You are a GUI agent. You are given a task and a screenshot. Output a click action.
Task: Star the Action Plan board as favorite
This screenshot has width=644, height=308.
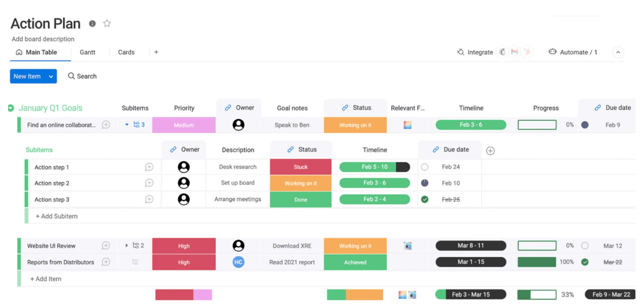click(107, 23)
